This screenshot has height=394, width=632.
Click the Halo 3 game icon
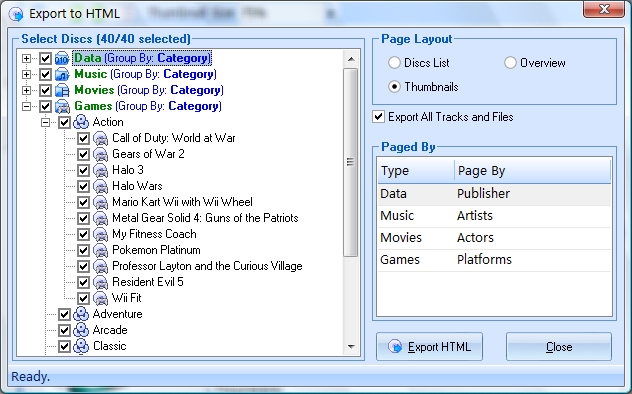click(100, 170)
